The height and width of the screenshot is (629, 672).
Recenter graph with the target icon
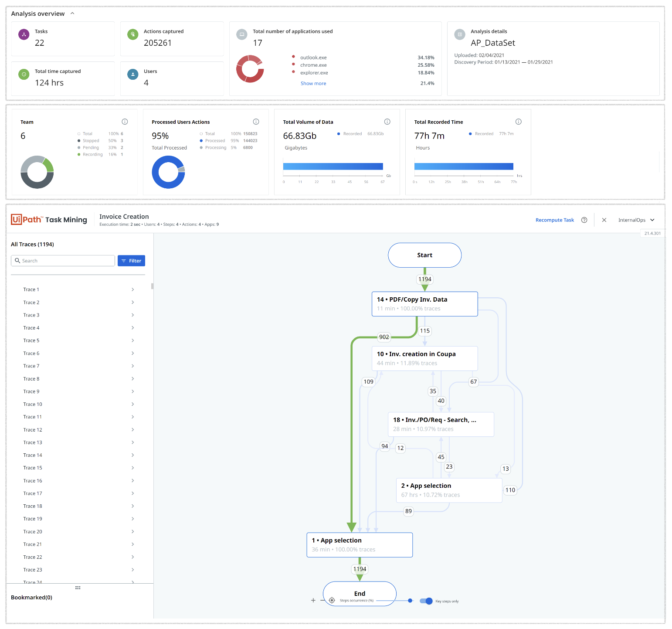tap(332, 600)
